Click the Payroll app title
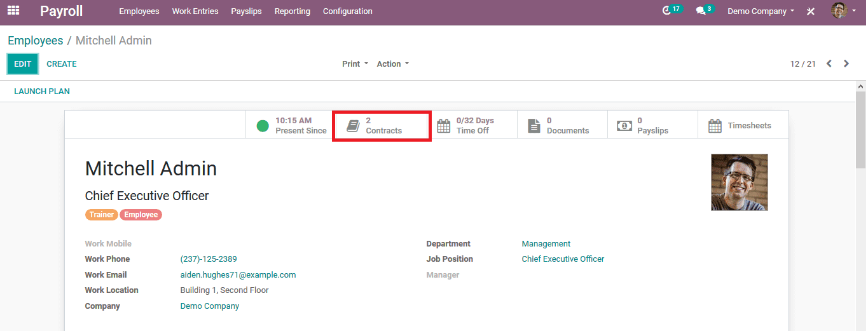 (62, 11)
